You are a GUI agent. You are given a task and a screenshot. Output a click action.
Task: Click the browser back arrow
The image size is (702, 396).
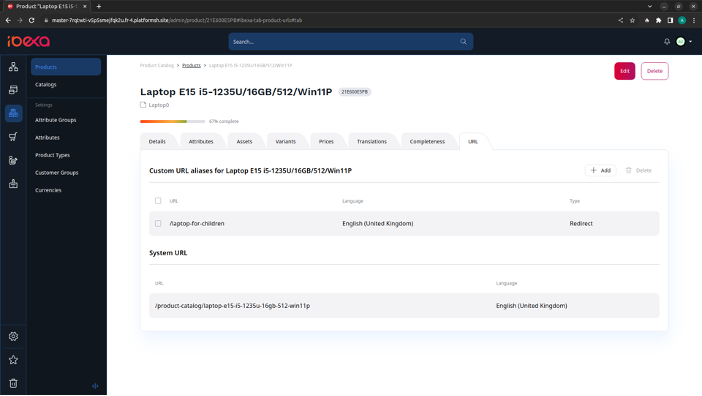pos(8,20)
